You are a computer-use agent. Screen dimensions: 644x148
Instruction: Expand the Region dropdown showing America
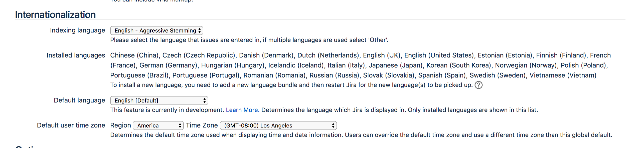tap(158, 125)
